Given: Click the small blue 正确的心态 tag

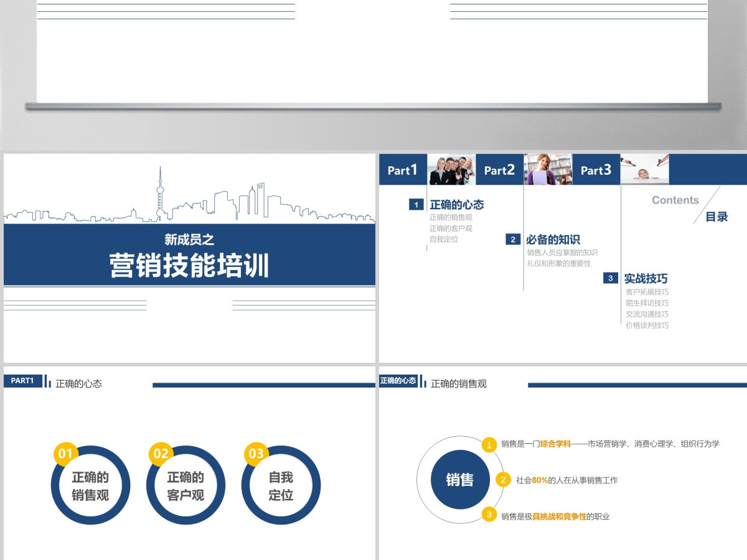Looking at the screenshot, I should (398, 381).
